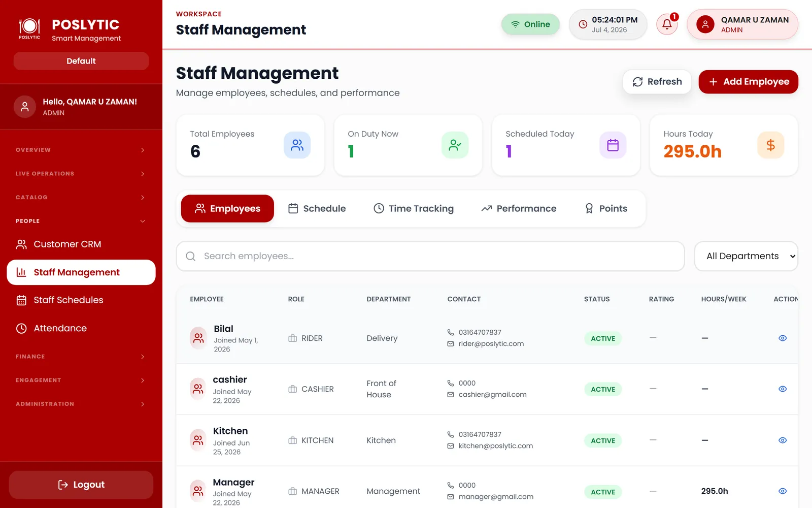The width and height of the screenshot is (812, 508).
Task: Click the POSLYTIC logo icon
Action: (29, 28)
